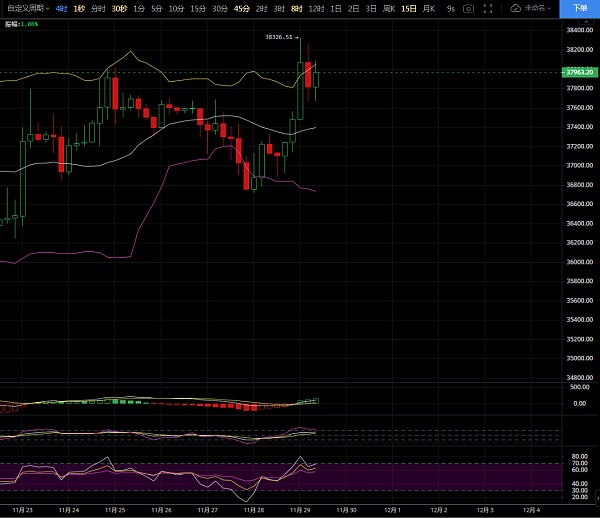
Task: Switch chart to 月K
Action: point(429,8)
